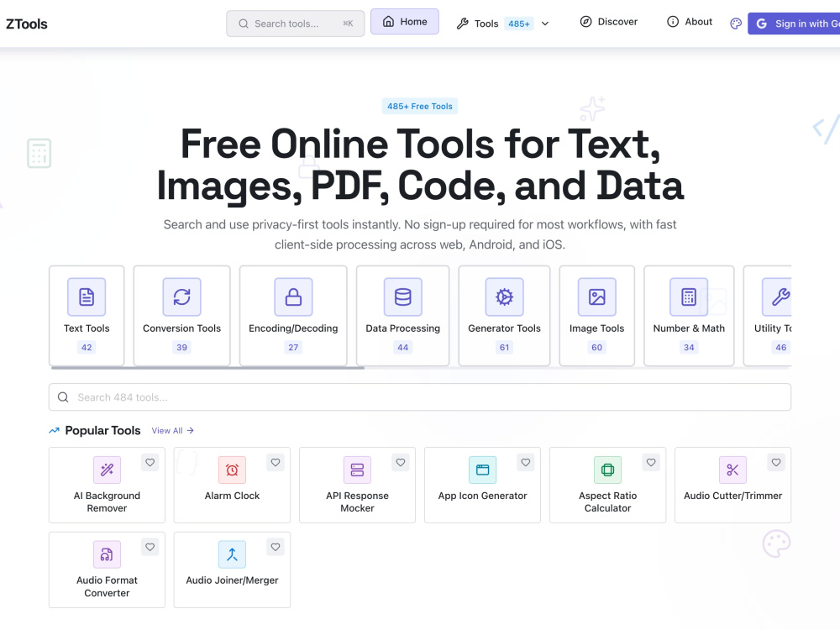Open the About page
Viewport: 840px width, 630px height.
click(689, 22)
